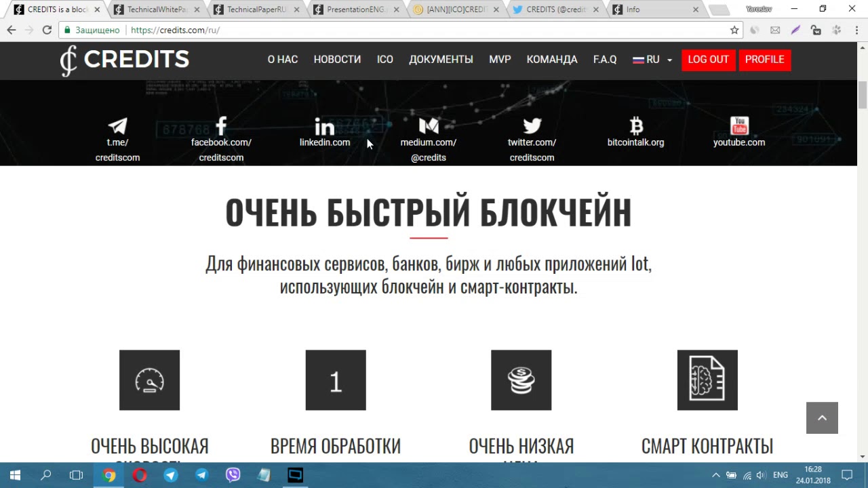Screen dimensions: 868x488
Task: Open Viber from the Windows taskbar
Action: click(x=233, y=475)
